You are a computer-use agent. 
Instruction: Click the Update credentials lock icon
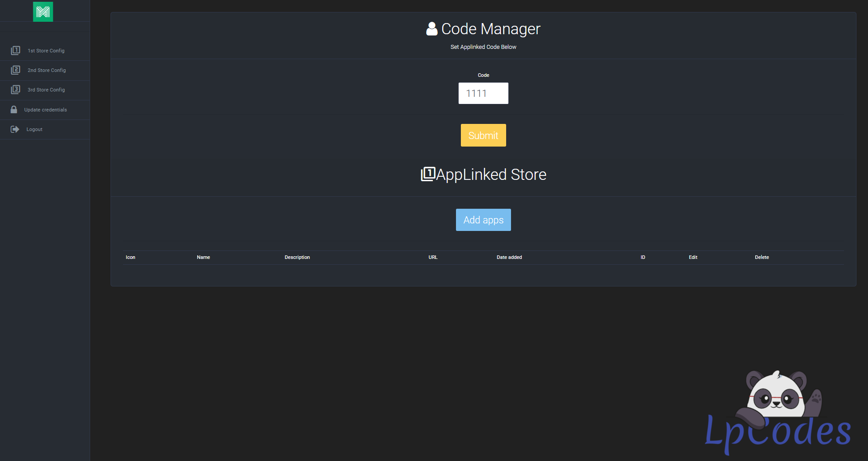point(14,110)
